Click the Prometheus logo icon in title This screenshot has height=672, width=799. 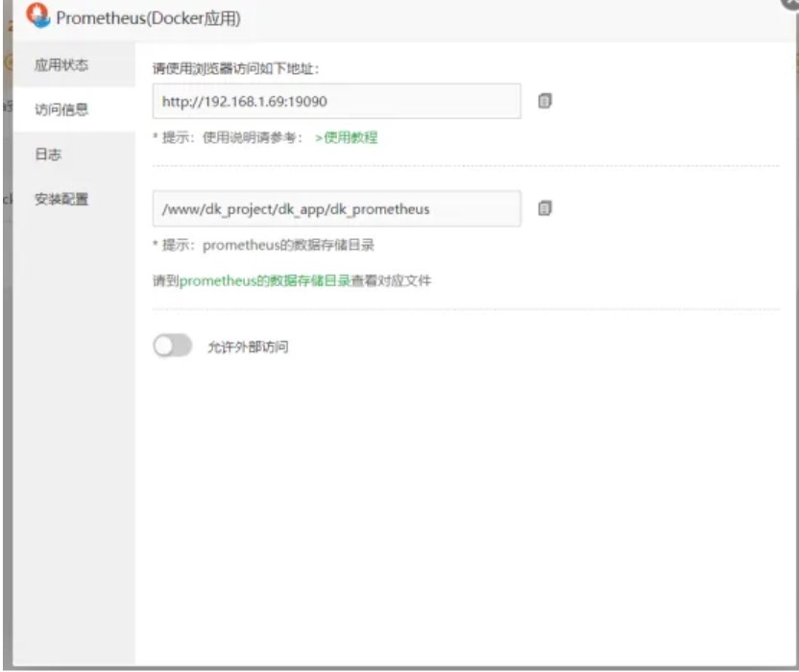(x=38, y=15)
